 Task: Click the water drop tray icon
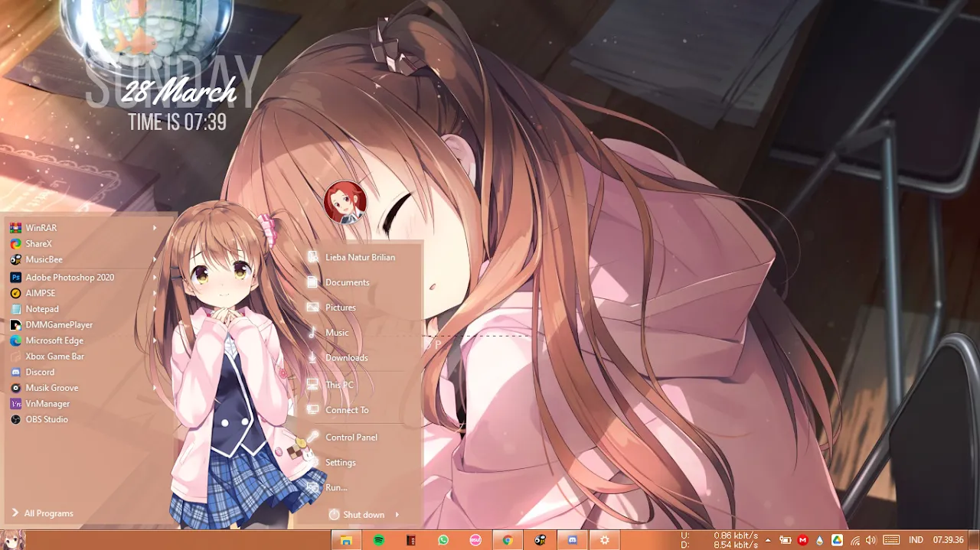click(x=820, y=540)
